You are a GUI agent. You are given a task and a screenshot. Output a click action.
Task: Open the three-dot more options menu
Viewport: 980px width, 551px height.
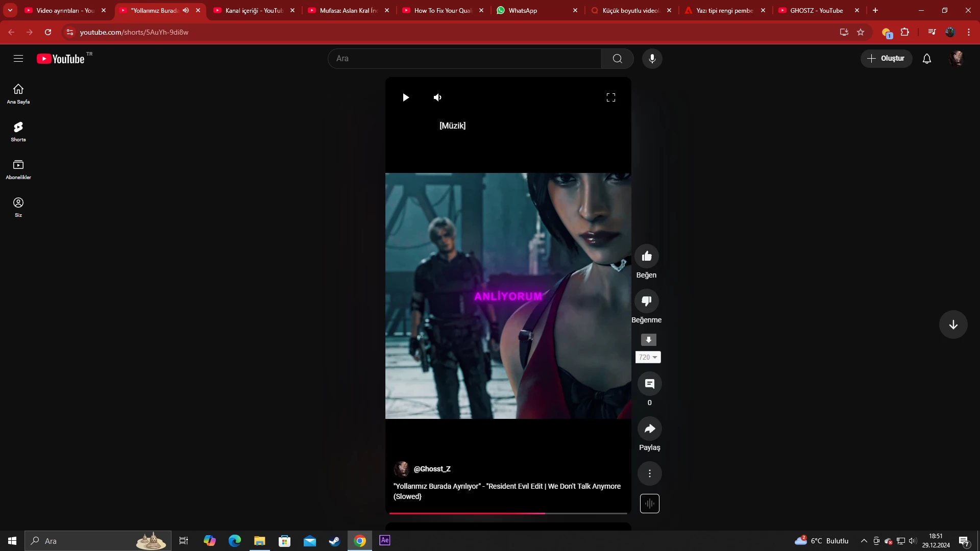coord(649,473)
